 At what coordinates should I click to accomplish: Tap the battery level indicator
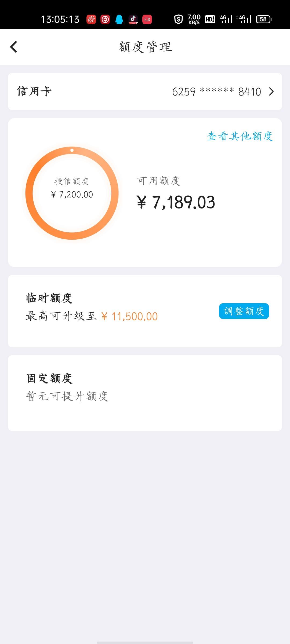click(264, 19)
